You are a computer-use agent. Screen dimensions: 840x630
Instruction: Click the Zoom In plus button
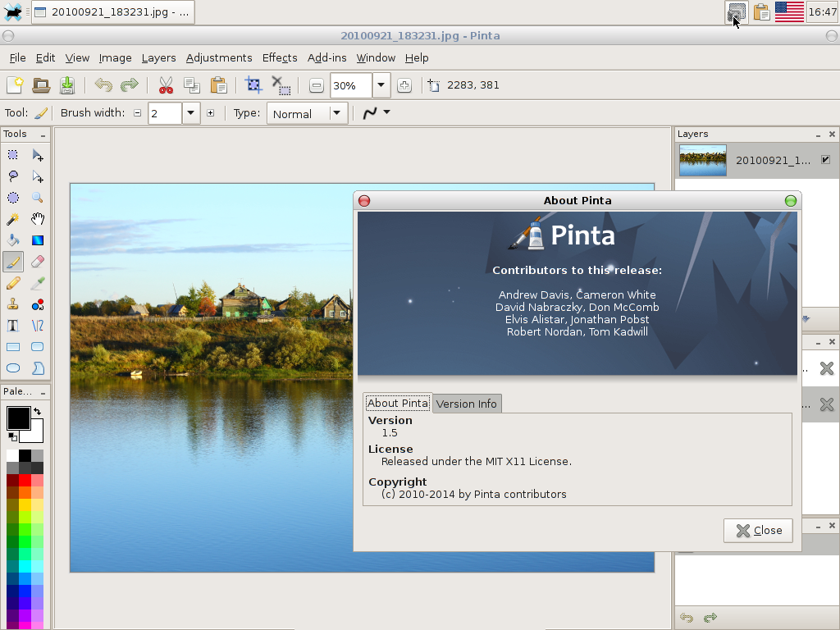point(404,85)
